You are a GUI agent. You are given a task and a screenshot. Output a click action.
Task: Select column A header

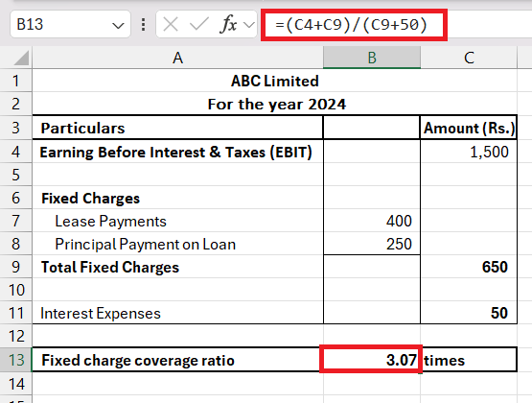tap(177, 58)
